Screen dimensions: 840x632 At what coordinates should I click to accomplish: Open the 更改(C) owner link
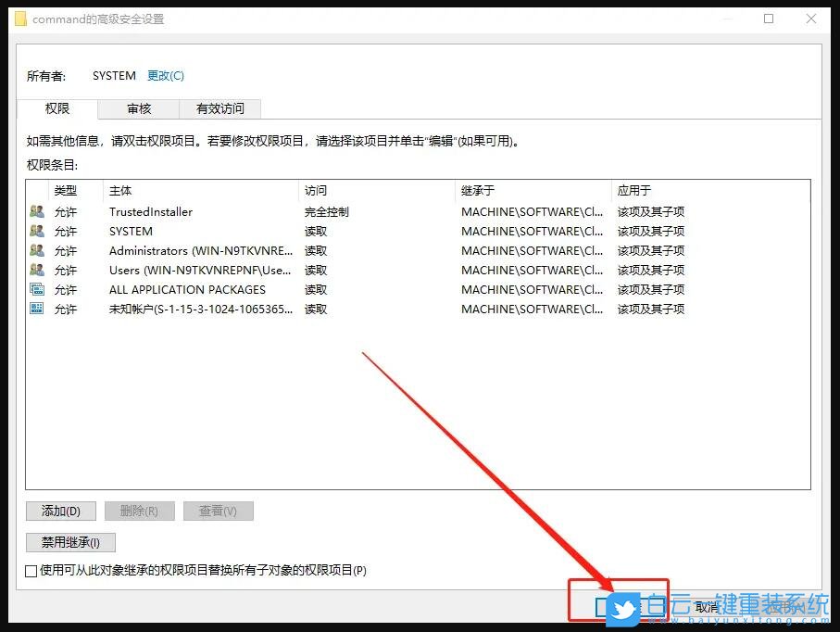pyautogui.click(x=165, y=75)
